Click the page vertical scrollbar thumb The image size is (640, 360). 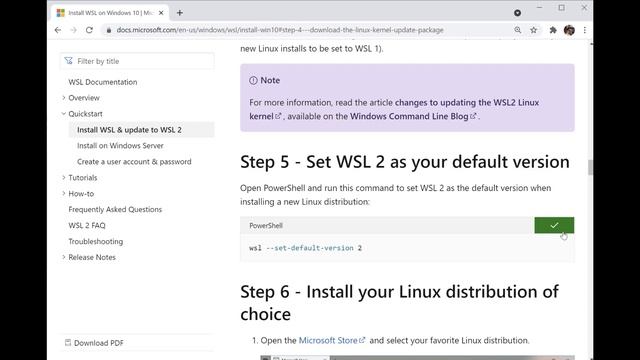590,167
